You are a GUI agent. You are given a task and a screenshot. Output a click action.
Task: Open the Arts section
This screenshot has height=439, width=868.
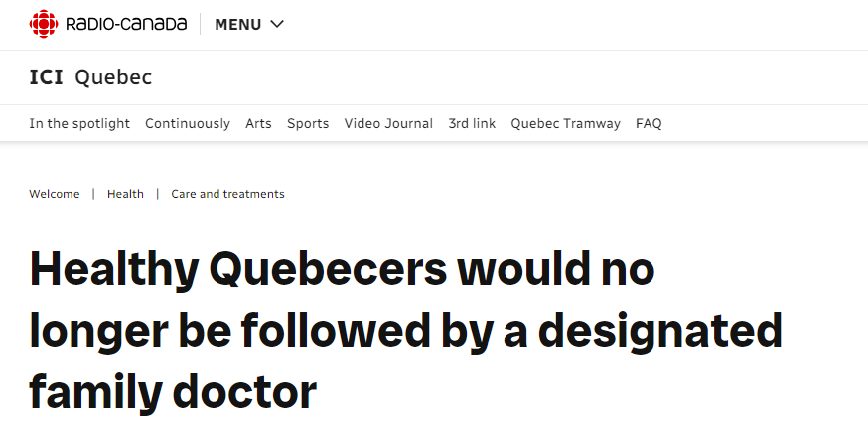click(258, 124)
